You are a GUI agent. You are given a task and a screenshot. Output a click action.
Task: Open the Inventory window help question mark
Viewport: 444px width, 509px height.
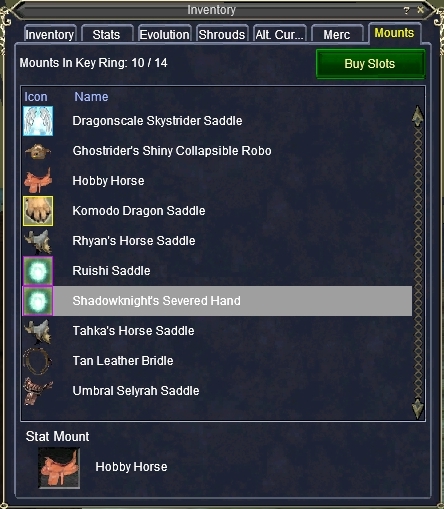click(x=406, y=10)
